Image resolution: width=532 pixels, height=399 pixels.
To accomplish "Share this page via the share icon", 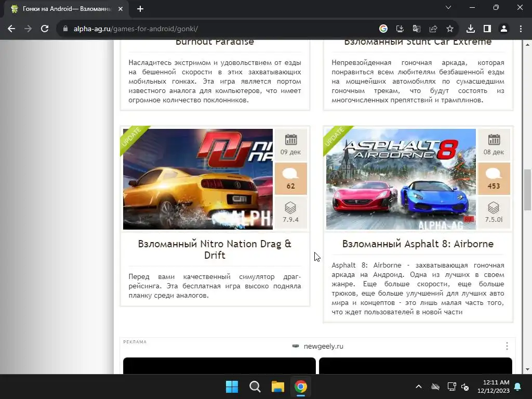I will coord(433,29).
